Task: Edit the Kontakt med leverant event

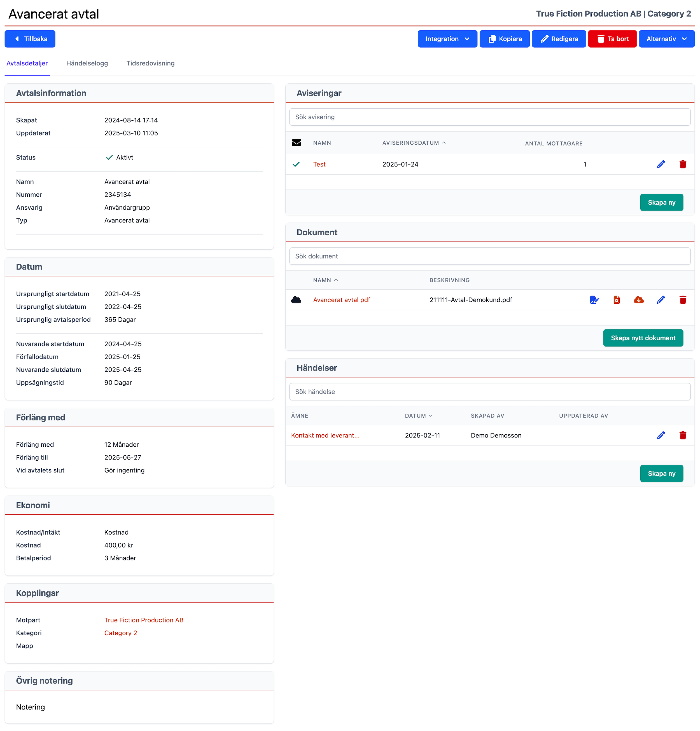Action: point(661,435)
